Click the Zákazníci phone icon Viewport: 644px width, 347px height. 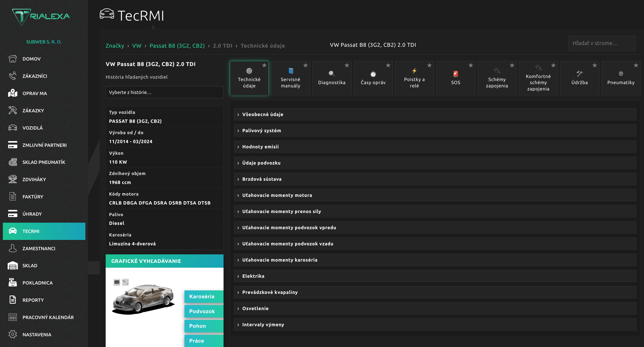(12, 76)
